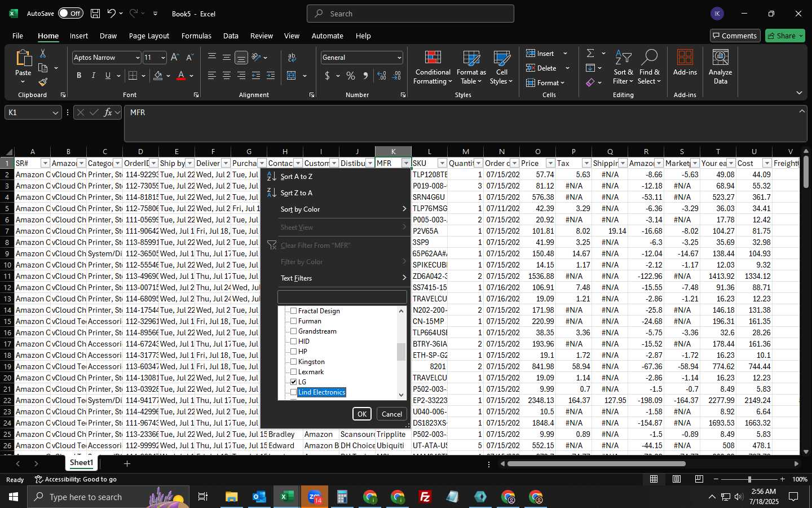Click the filter search input box
Viewport: 812px width, 508px height.
point(342,297)
